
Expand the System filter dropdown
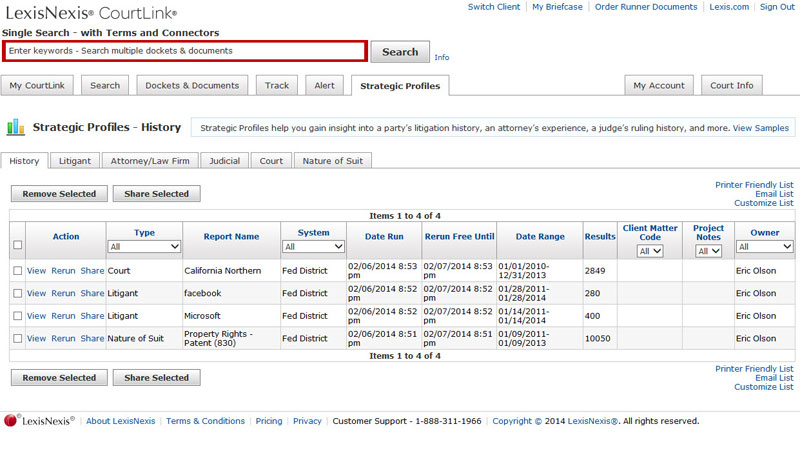coord(313,246)
